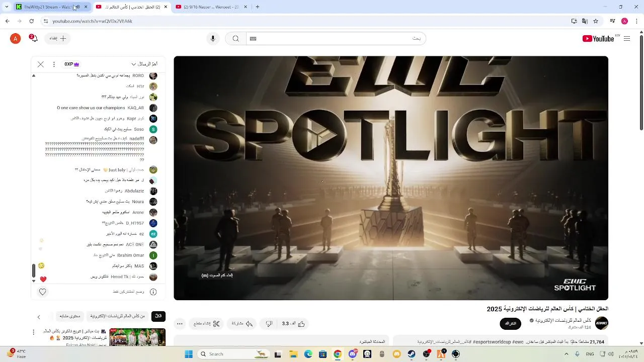Select the similar content filter chip
The image size is (644, 362).
click(69, 316)
